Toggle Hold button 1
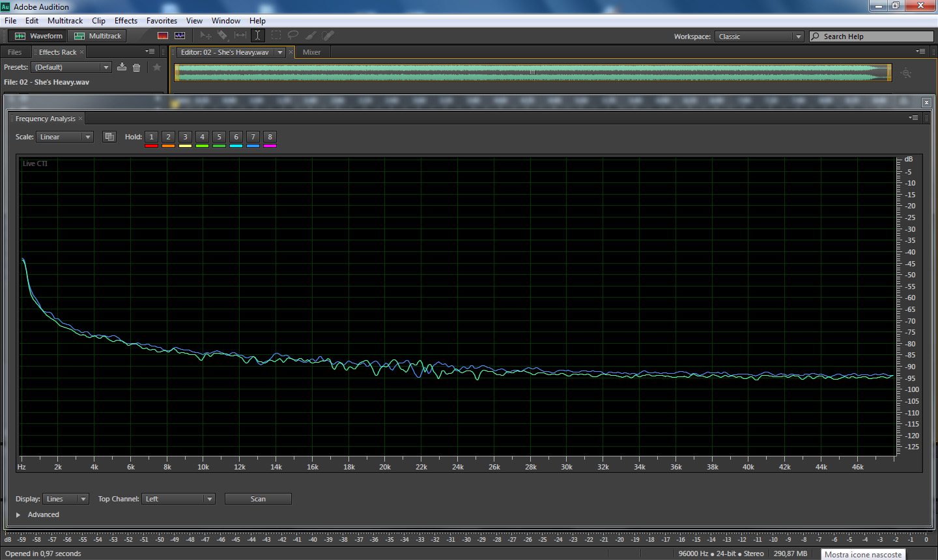Screen dimensions: 938x560 click(152, 137)
